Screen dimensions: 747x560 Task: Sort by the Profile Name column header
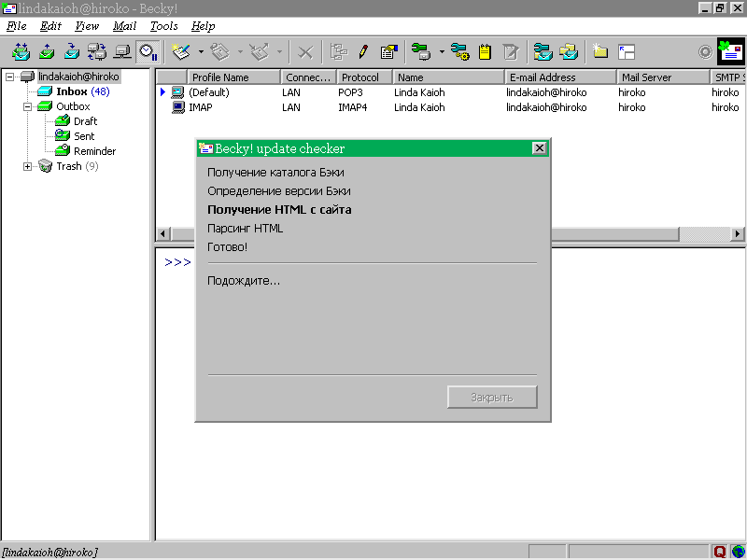[233, 77]
